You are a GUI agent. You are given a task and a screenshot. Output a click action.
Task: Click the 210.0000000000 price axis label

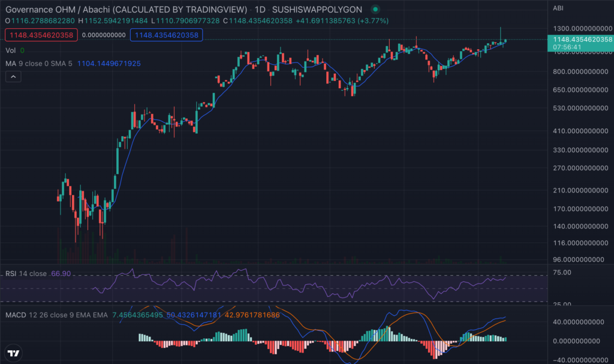point(580,191)
